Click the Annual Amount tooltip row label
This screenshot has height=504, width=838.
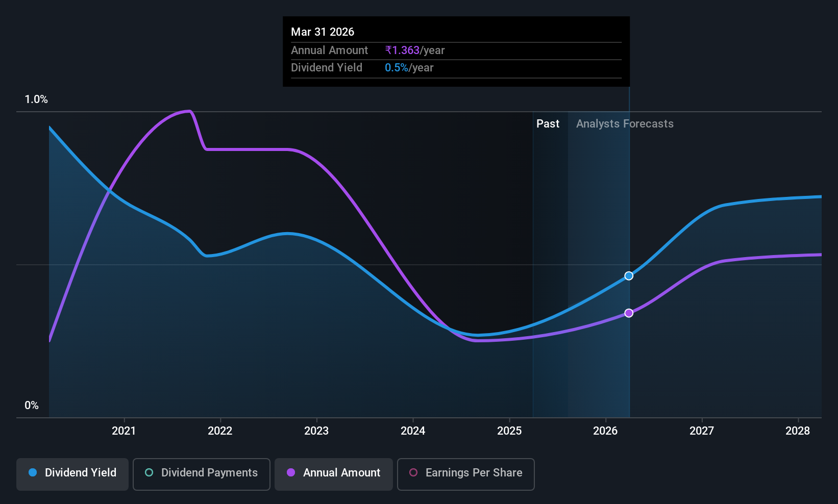click(329, 51)
